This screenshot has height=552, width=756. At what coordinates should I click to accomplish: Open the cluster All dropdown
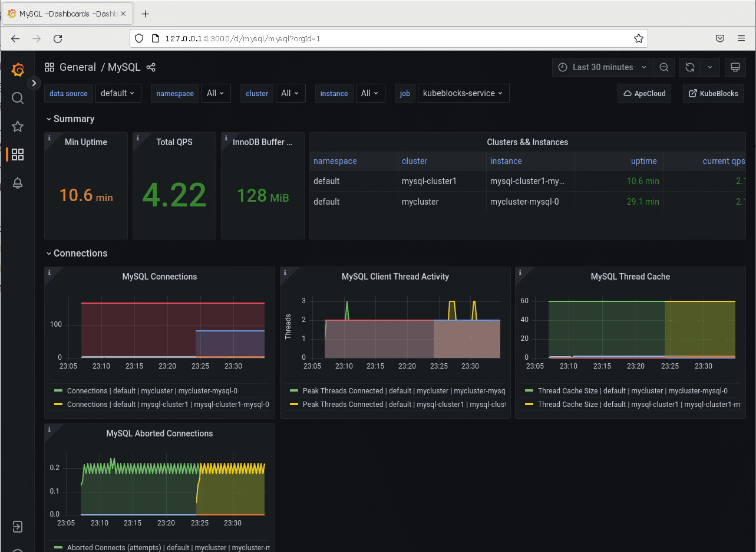pyautogui.click(x=290, y=93)
